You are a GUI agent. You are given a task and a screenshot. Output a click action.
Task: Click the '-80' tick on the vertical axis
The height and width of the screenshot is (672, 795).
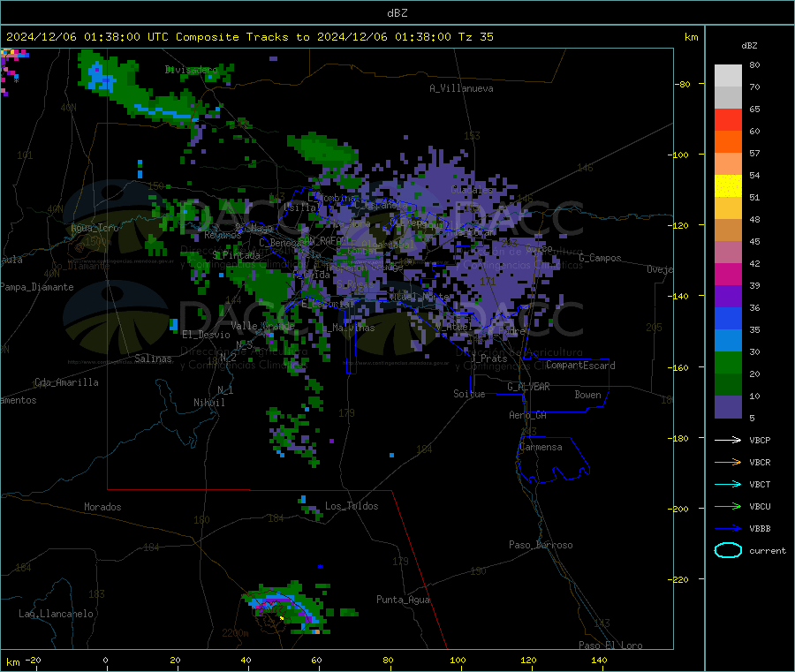[683, 84]
